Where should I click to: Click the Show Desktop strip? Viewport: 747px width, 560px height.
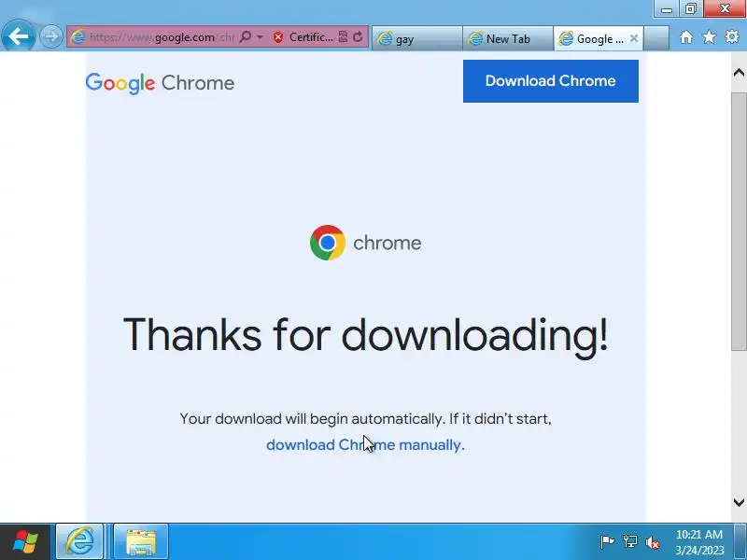741,542
